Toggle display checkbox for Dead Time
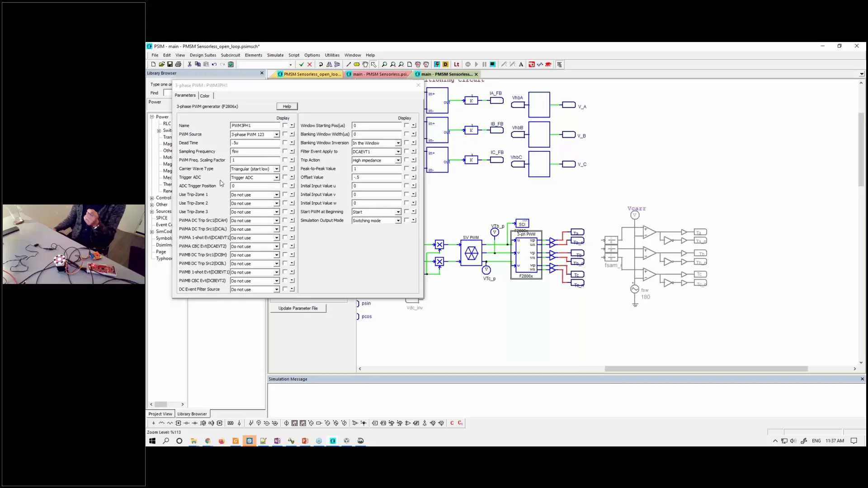The height and width of the screenshot is (488, 868). (285, 142)
